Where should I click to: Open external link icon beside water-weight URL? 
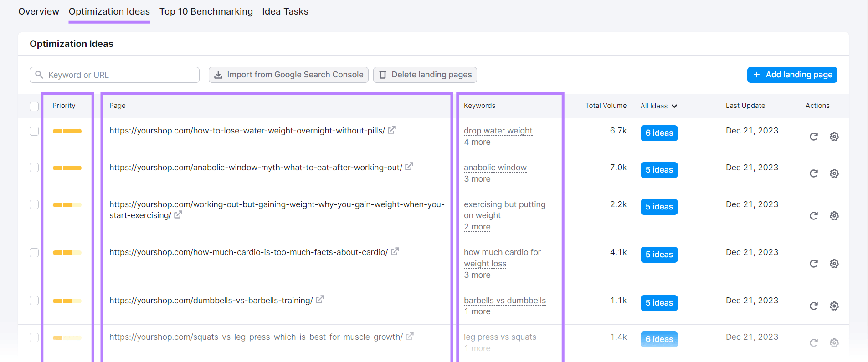(392, 130)
